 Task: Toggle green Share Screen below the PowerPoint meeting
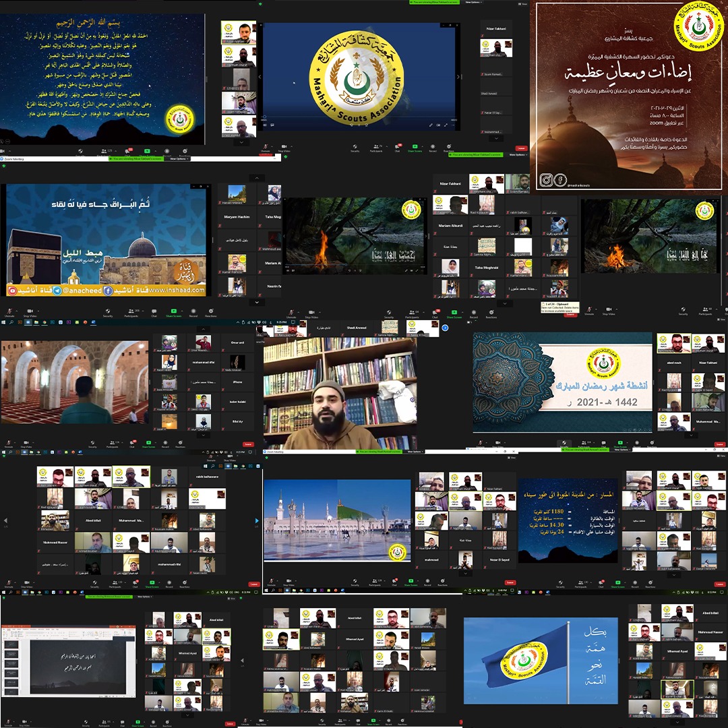coord(138,724)
